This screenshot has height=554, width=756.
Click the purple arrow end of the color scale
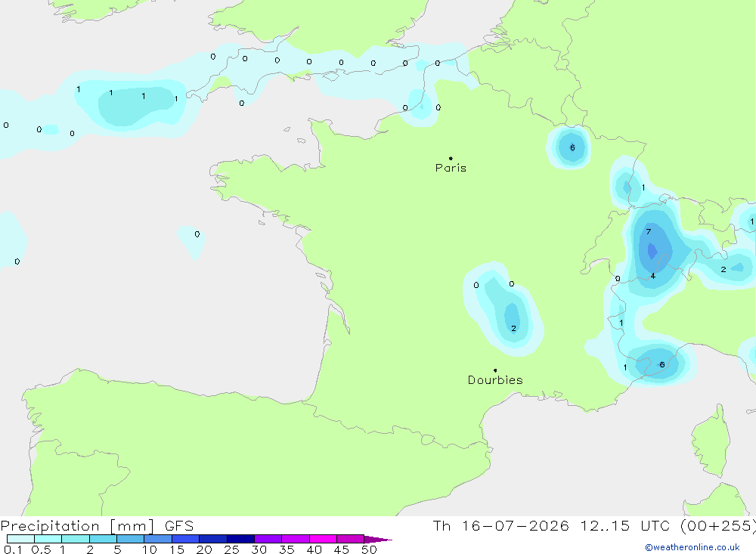click(378, 539)
